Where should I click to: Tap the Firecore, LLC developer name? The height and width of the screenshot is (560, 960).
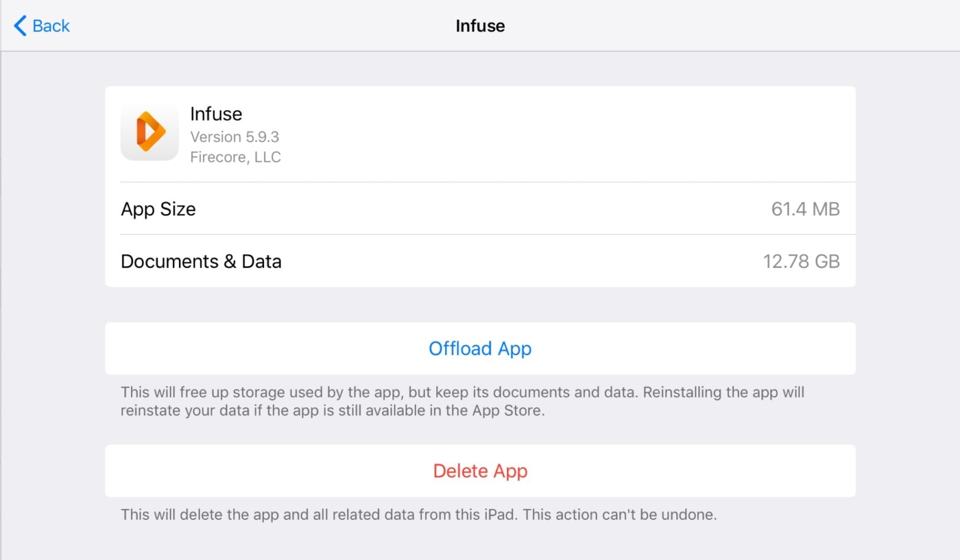(236, 157)
